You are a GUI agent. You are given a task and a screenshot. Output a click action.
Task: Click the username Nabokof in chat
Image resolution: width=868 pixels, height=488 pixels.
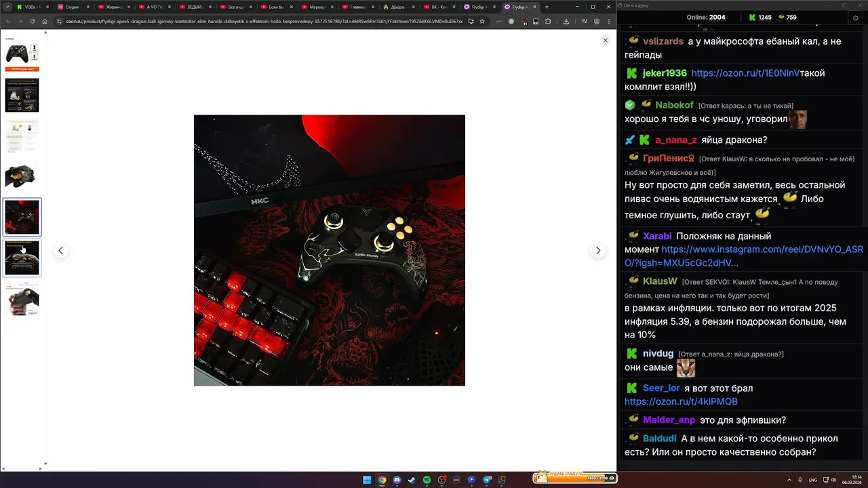[x=674, y=105]
